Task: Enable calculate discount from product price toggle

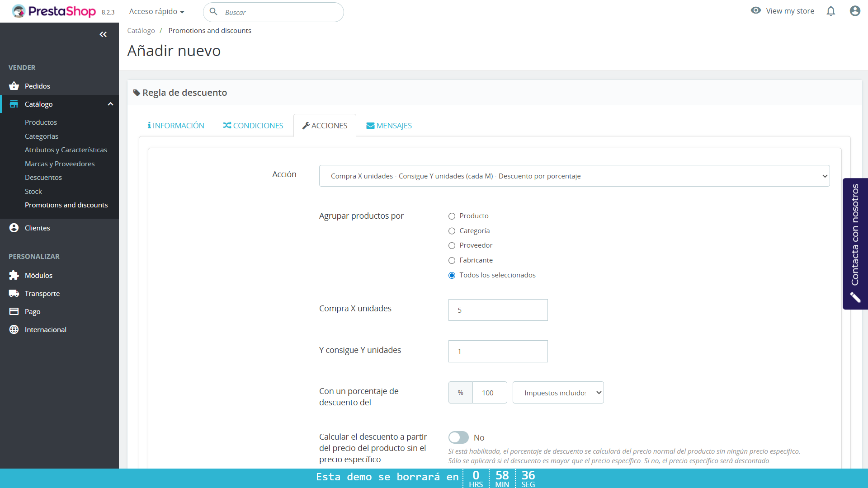Action: pos(458,437)
